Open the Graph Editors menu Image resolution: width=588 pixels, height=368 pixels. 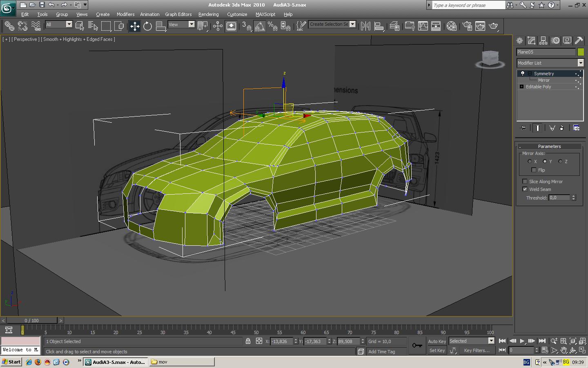coord(178,14)
